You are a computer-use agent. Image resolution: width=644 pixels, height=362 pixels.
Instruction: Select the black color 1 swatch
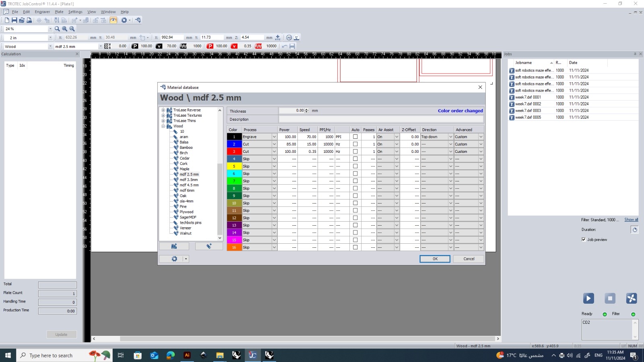pyautogui.click(x=234, y=137)
